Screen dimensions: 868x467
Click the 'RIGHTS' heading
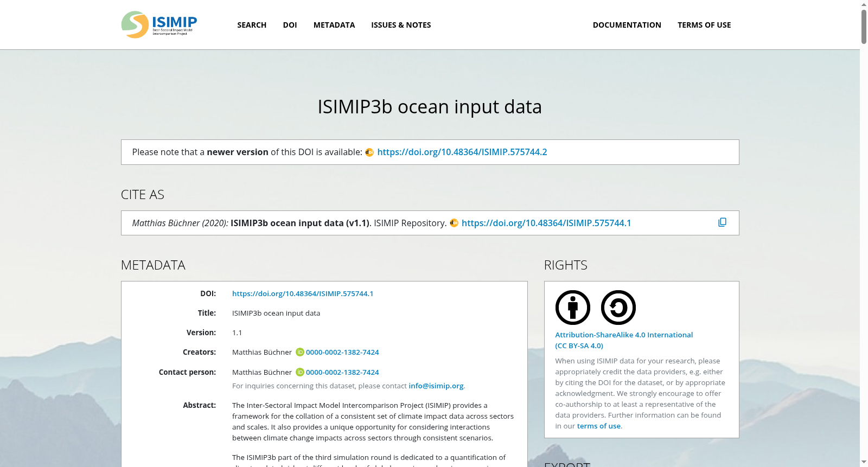tap(566, 265)
